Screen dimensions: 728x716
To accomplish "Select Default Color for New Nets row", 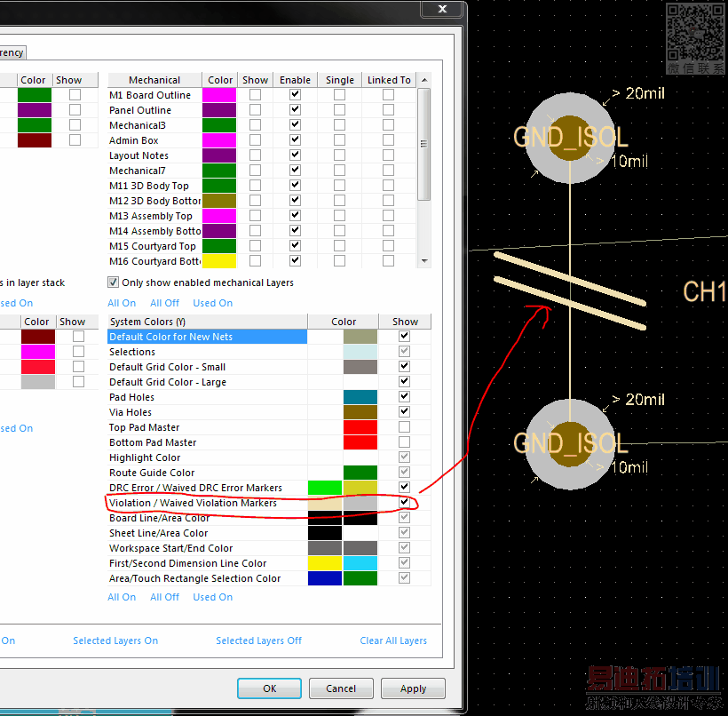I will [x=207, y=337].
